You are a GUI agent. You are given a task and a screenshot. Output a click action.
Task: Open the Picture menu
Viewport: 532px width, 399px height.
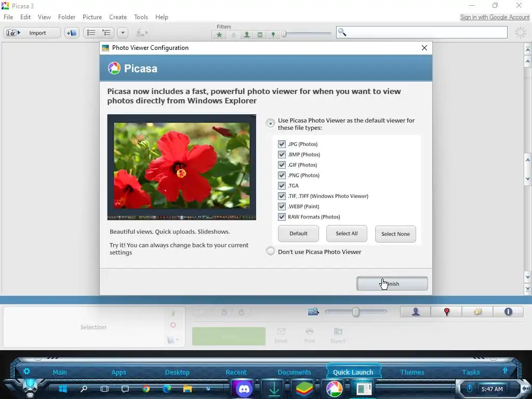tap(92, 17)
